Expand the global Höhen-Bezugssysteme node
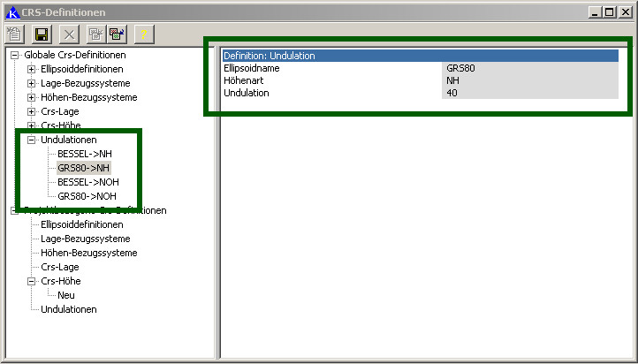Image resolution: width=638 pixels, height=364 pixels. coord(32,97)
